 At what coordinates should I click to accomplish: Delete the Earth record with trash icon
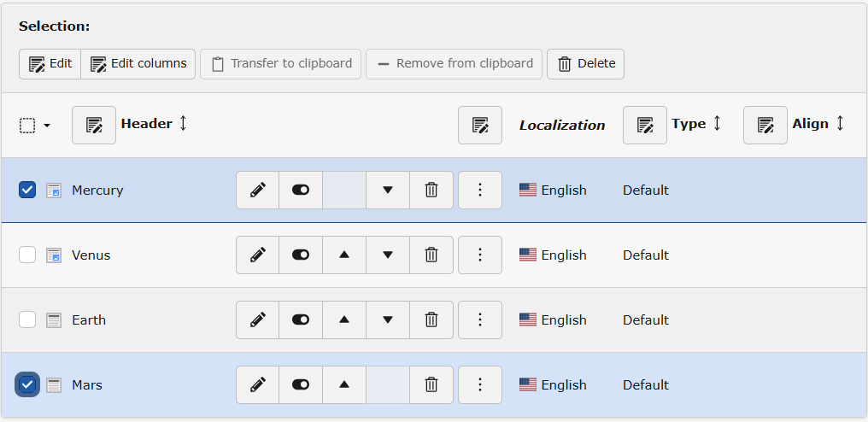pos(431,319)
